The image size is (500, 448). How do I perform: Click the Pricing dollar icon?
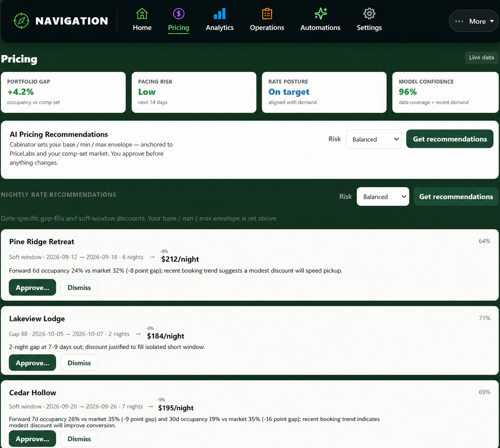pyautogui.click(x=178, y=14)
